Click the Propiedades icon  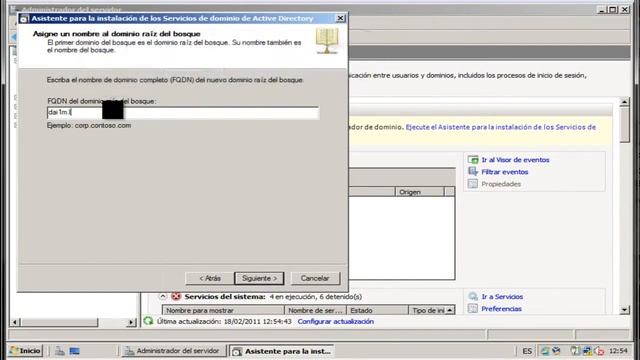pos(473,184)
